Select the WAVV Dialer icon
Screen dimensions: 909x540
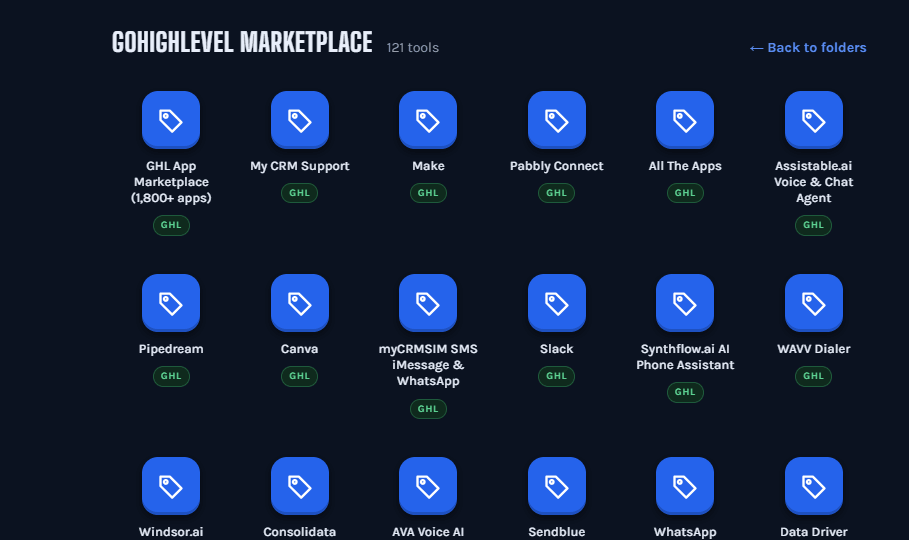tap(813, 303)
